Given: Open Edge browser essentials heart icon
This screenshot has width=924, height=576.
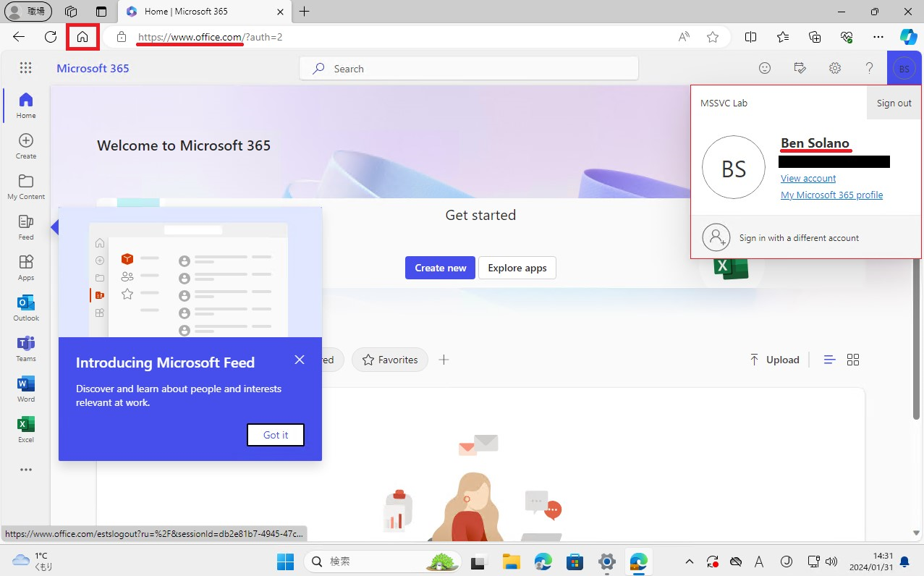Looking at the screenshot, I should click(847, 37).
